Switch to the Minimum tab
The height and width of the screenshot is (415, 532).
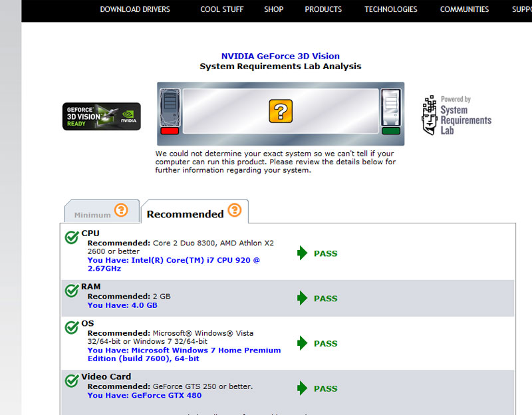click(x=102, y=211)
